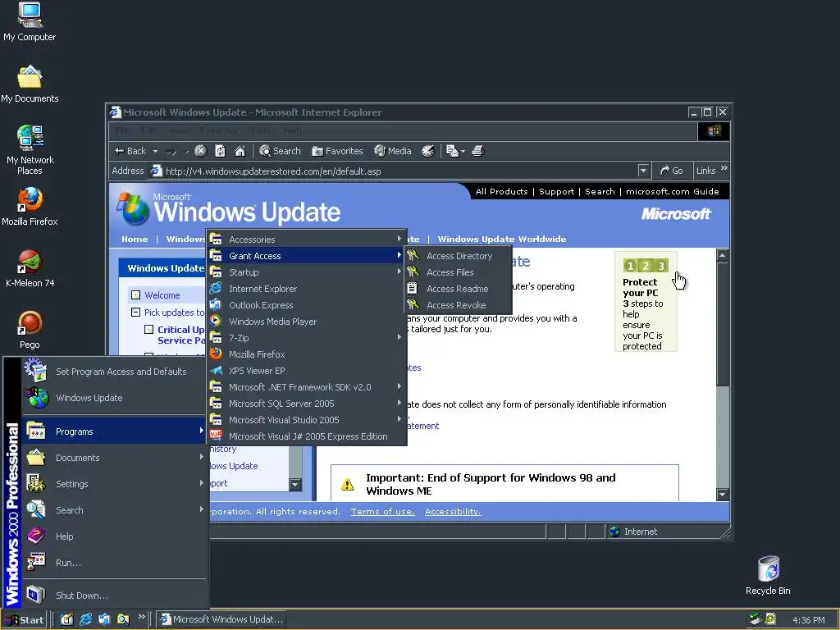Expand Microsoft .NET Framework SDK v2.0 submenu
Viewport: 840px width, 630px height.
(307, 387)
